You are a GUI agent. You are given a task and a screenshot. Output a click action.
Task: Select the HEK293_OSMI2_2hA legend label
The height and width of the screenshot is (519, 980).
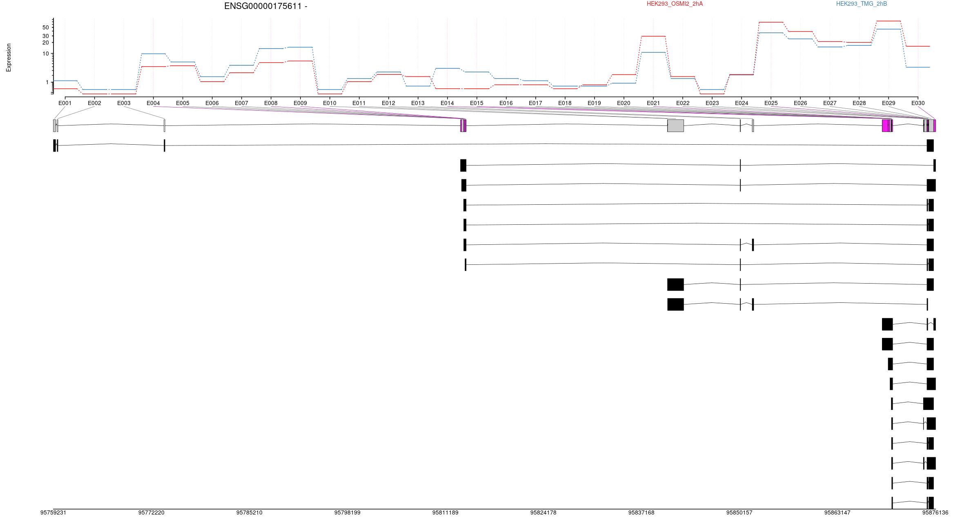coord(675,4)
